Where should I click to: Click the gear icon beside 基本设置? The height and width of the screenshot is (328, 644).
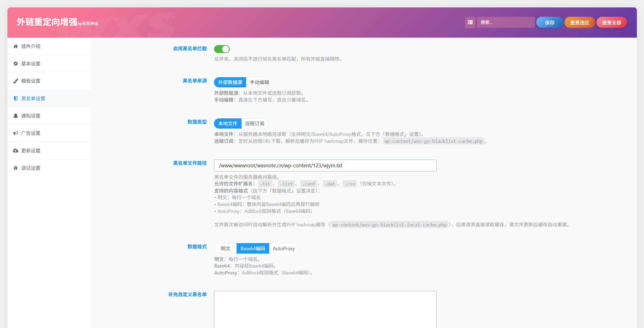tap(16, 63)
